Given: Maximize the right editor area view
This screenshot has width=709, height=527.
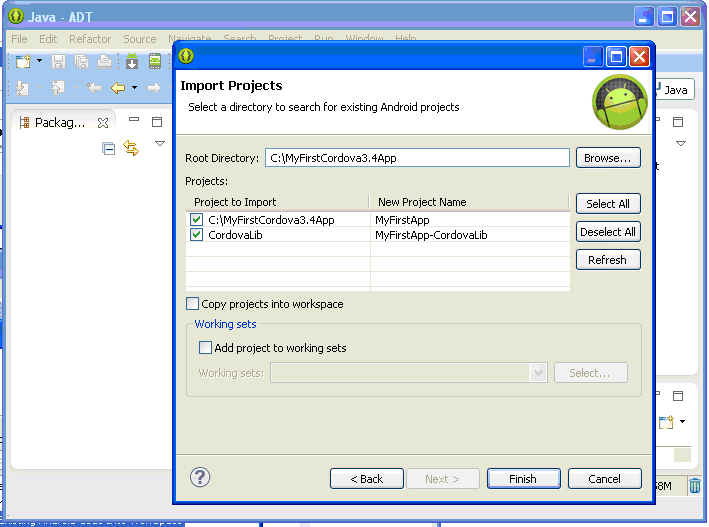Looking at the screenshot, I should pyautogui.click(x=678, y=122).
